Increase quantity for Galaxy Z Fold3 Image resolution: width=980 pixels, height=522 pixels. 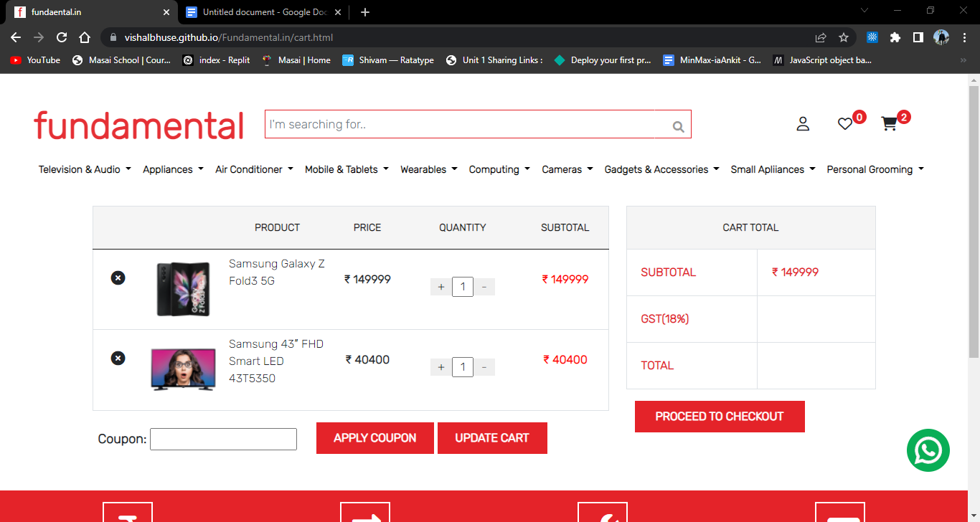coord(440,287)
